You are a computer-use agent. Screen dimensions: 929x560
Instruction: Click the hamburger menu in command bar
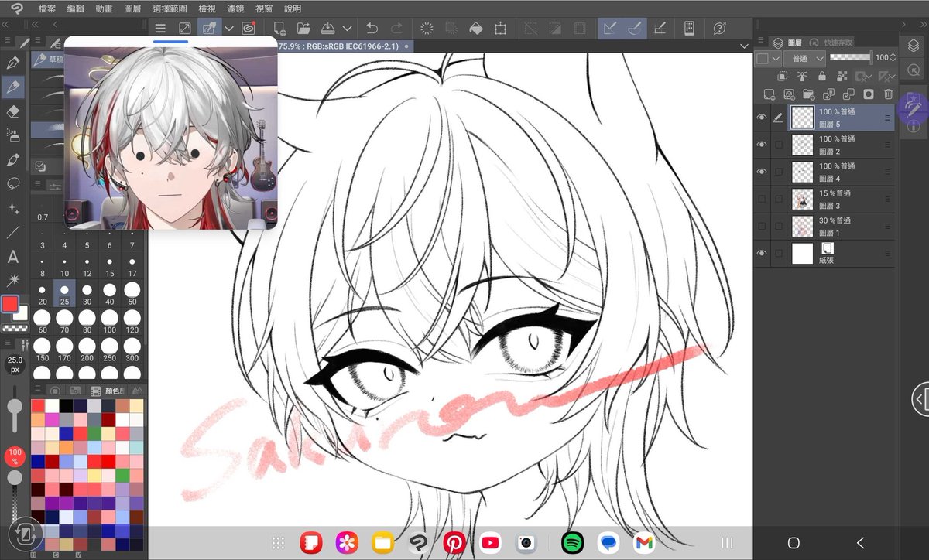pyautogui.click(x=160, y=29)
